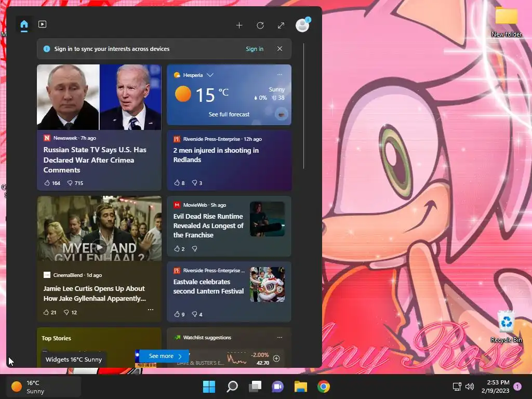Image resolution: width=532 pixels, height=399 pixels.
Task: Like the Evil Dead Rise article
Action: coord(179,249)
